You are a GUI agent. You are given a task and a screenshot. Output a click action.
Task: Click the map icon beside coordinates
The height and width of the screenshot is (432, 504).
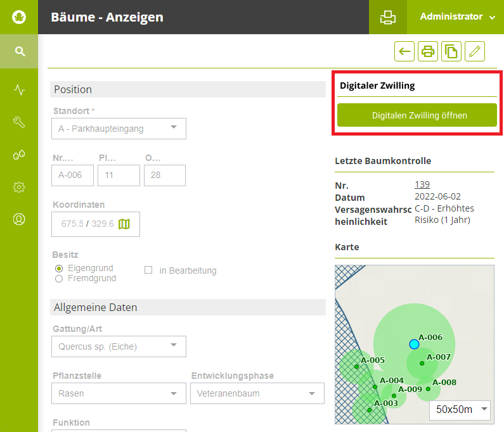[x=124, y=224]
